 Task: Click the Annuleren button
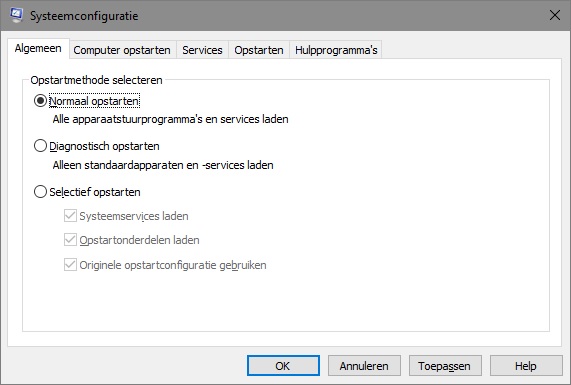pyautogui.click(x=364, y=366)
